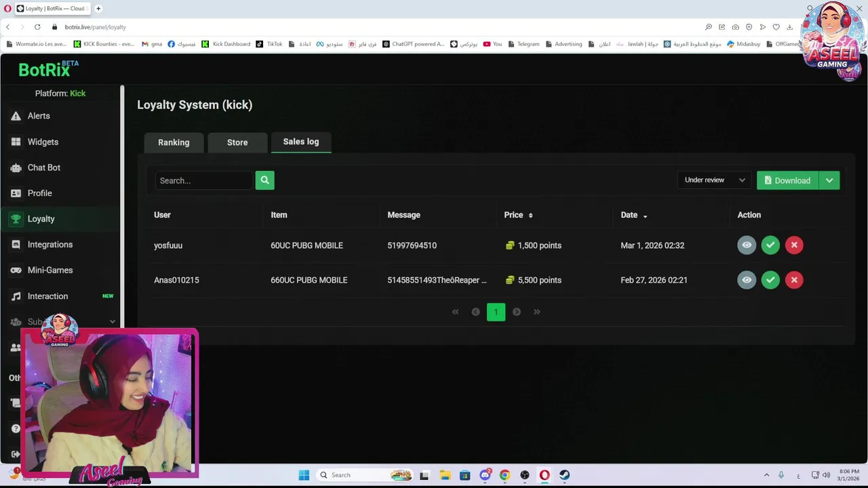Click the BotRix BETA logo
The height and width of the screenshot is (488, 868).
(x=48, y=68)
